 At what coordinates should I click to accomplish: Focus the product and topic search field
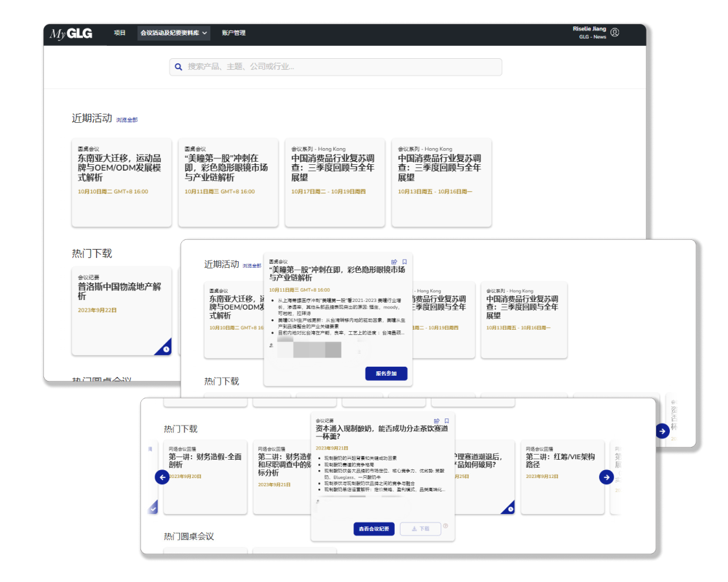pyautogui.click(x=336, y=67)
